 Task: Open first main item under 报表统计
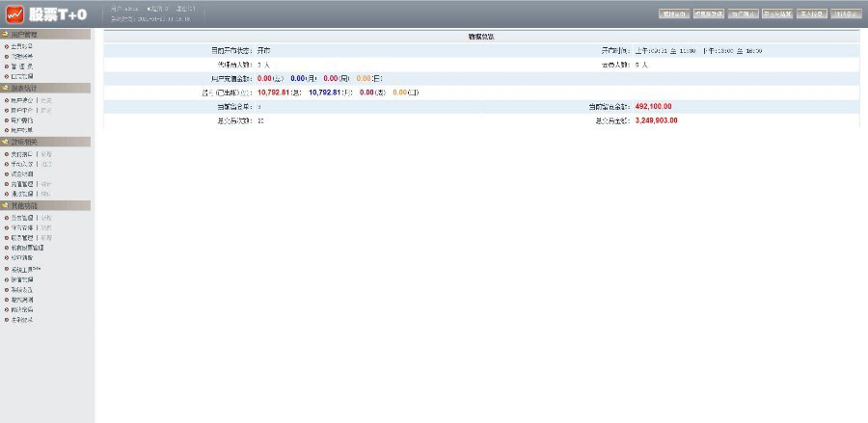[22, 100]
